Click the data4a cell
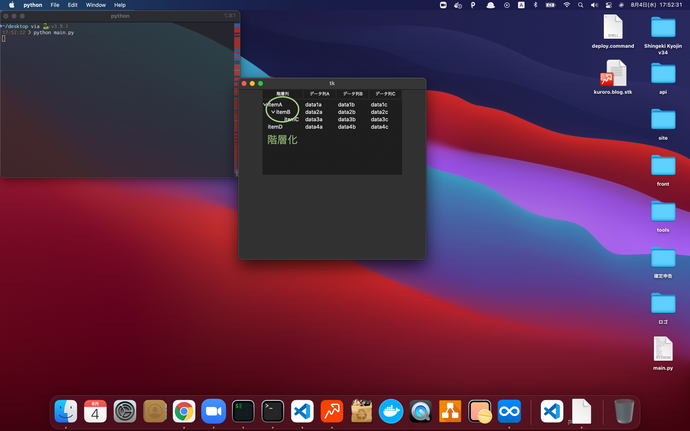690x431 pixels. [x=313, y=127]
